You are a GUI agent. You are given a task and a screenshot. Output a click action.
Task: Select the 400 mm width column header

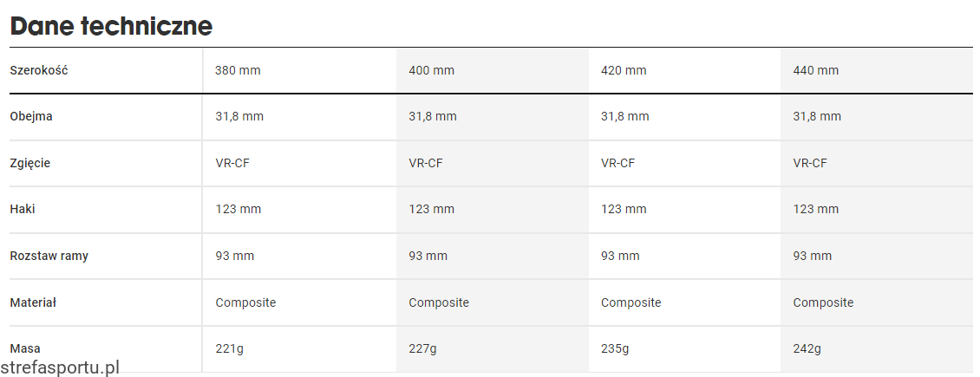pos(431,70)
